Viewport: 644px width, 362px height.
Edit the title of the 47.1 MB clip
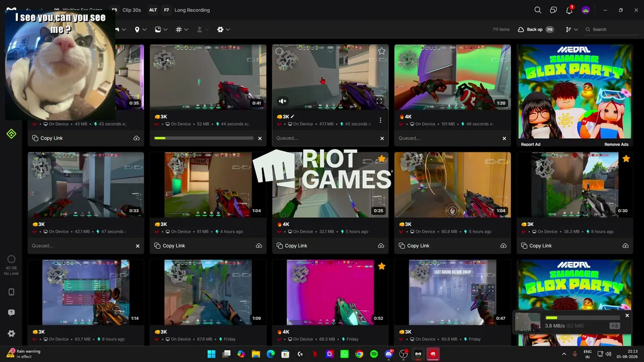293,117
